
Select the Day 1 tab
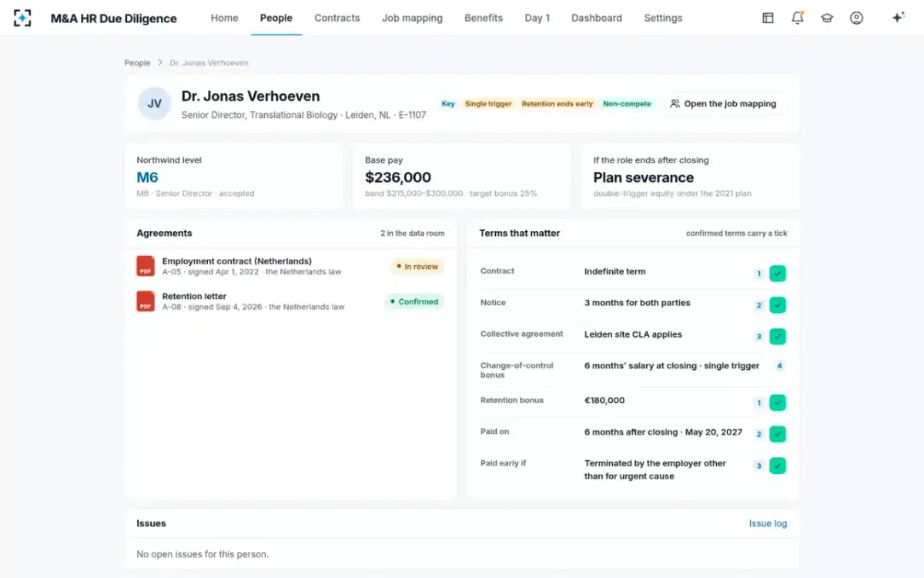pyautogui.click(x=537, y=18)
